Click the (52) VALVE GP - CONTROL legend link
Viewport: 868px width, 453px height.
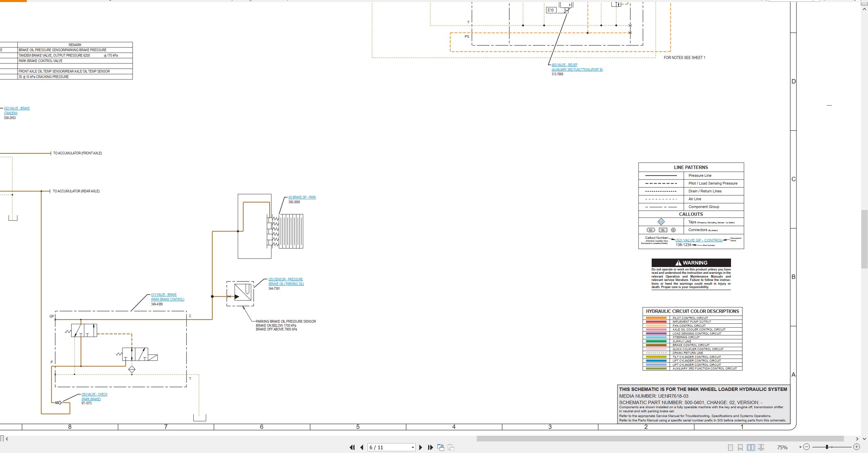coord(699,240)
